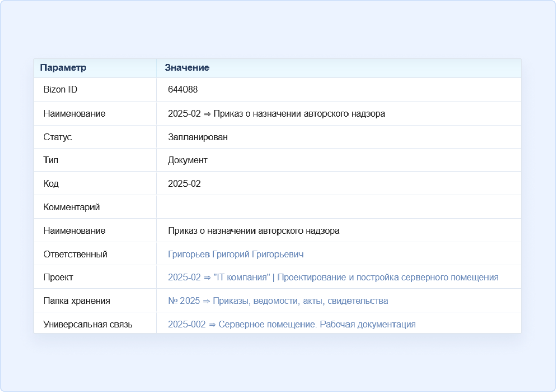Screen dimensions: 556x392
Task: Click the Код row label
Action: 51,184
